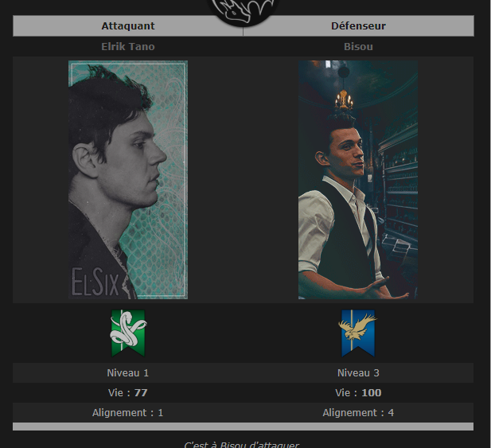Screen dimensions: 491x448
Task: Click the Niveau 3 defender level
Action: click(358, 373)
